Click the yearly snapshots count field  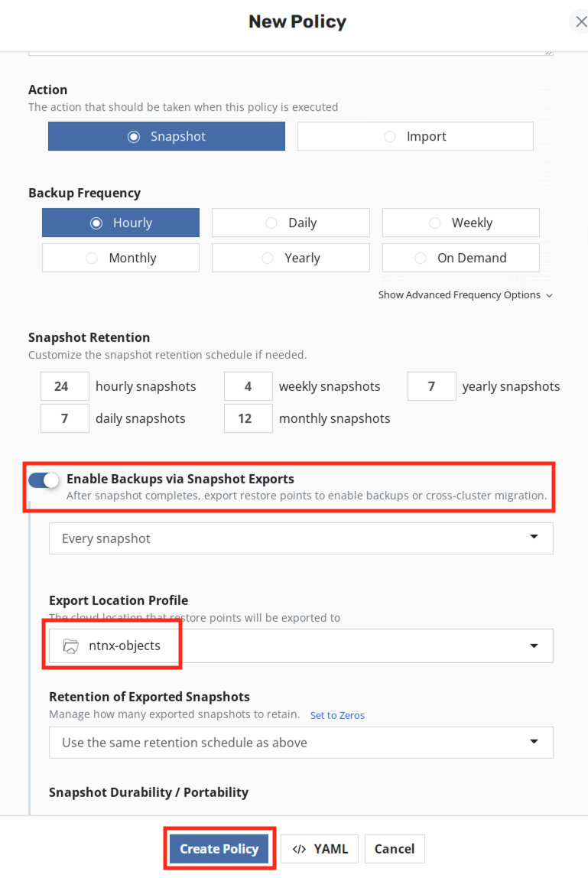(x=431, y=386)
